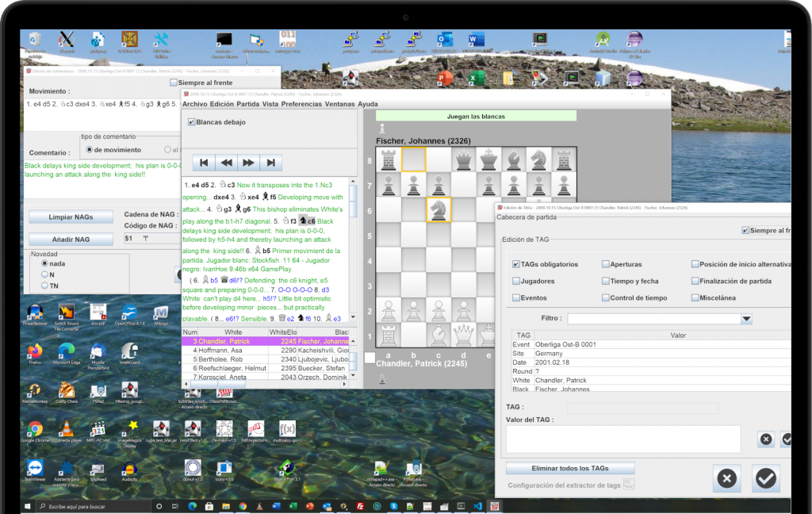The width and height of the screenshot is (812, 514).
Task: Select the black knight on c6
Action: pyautogui.click(x=439, y=210)
